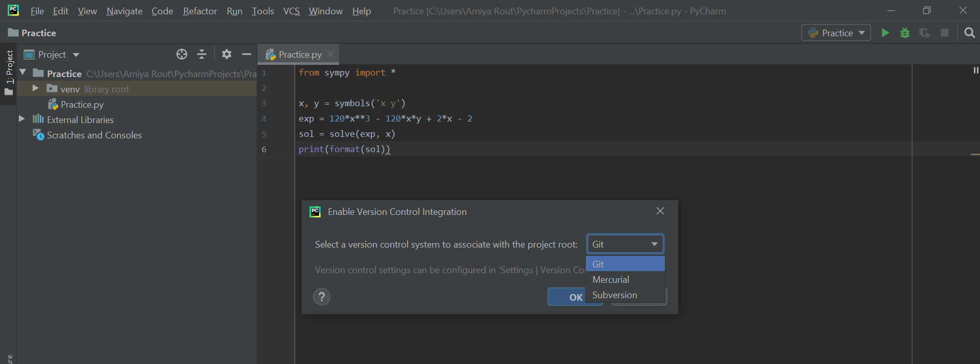Start debugging with the green bug icon
This screenshot has width=980, height=364.
[x=905, y=33]
